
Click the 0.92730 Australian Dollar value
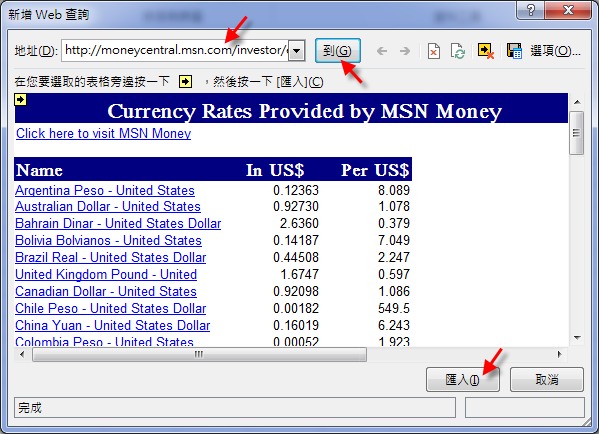tap(296, 206)
